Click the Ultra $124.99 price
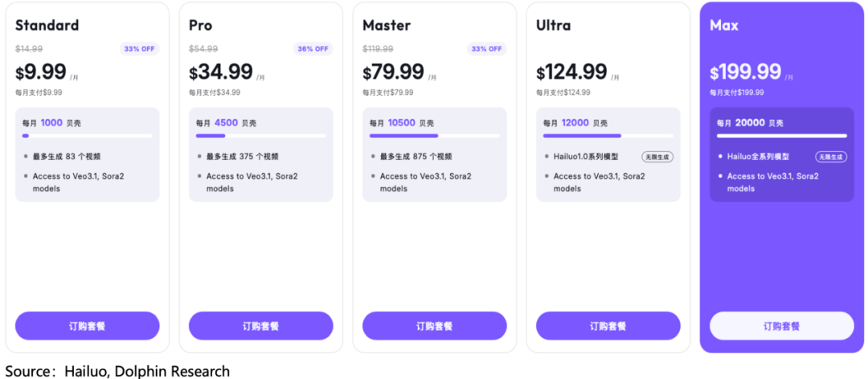This screenshot has height=379, width=868. [x=571, y=72]
